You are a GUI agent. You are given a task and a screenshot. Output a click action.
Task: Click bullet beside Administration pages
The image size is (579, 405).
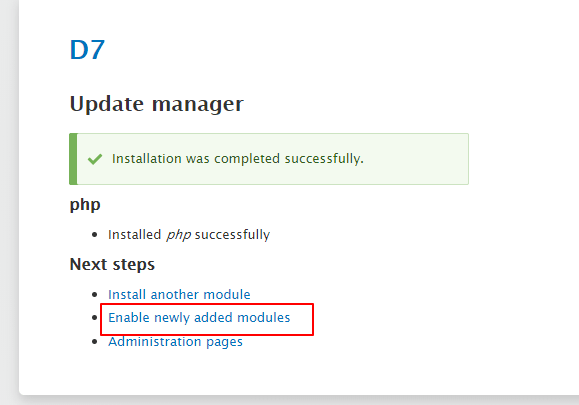(95, 341)
